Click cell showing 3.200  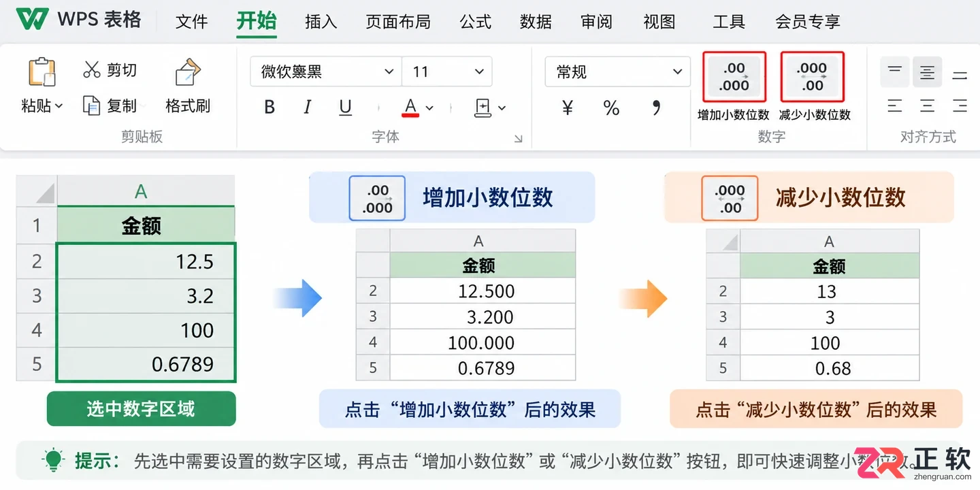click(483, 317)
